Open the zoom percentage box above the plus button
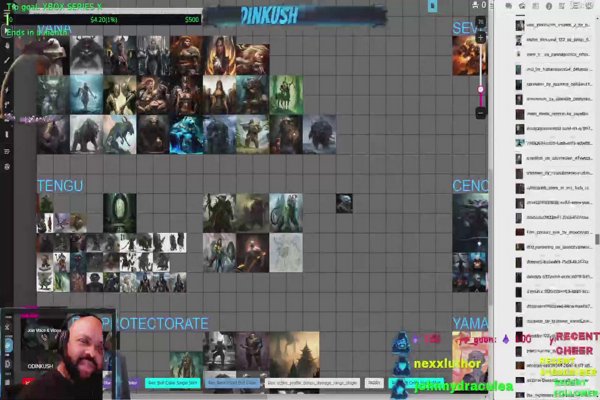Viewport: 600px width, 400px height. coord(481,22)
